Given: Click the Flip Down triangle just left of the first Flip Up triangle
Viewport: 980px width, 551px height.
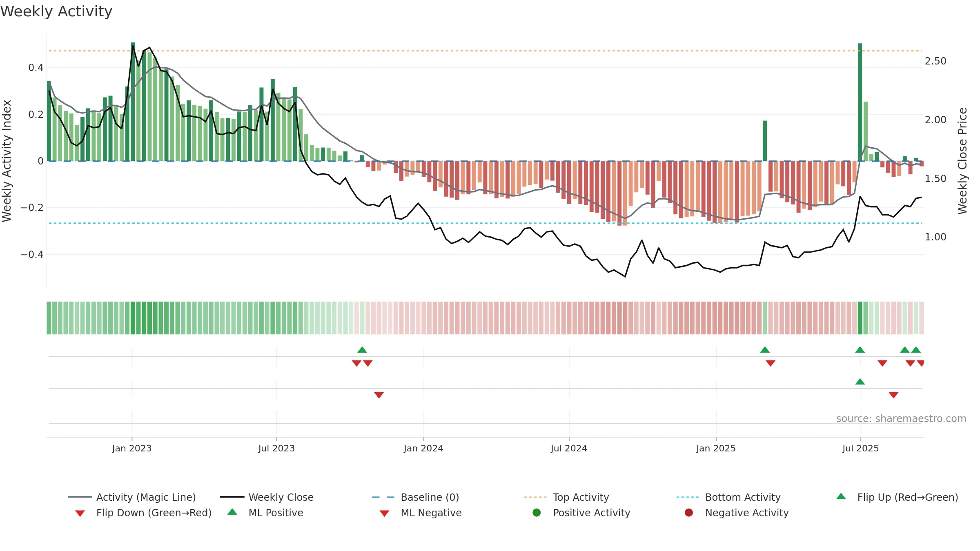Looking at the screenshot, I should click(x=356, y=363).
